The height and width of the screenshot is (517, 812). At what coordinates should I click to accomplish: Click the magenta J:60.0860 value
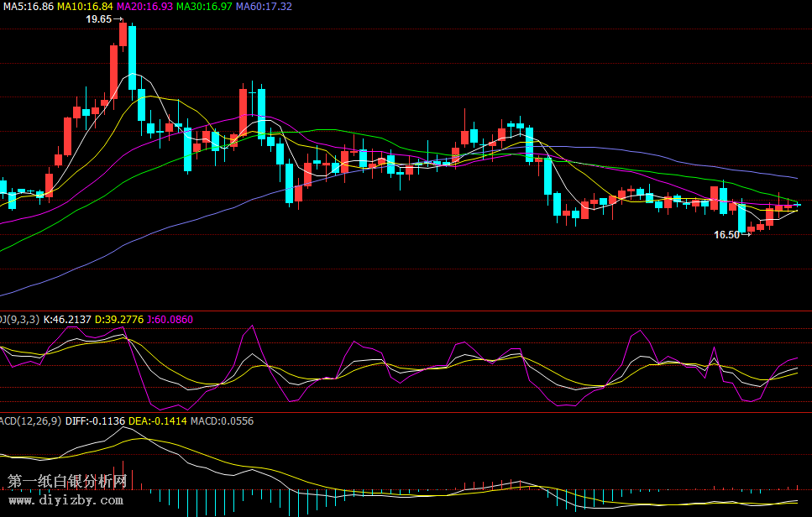169,320
